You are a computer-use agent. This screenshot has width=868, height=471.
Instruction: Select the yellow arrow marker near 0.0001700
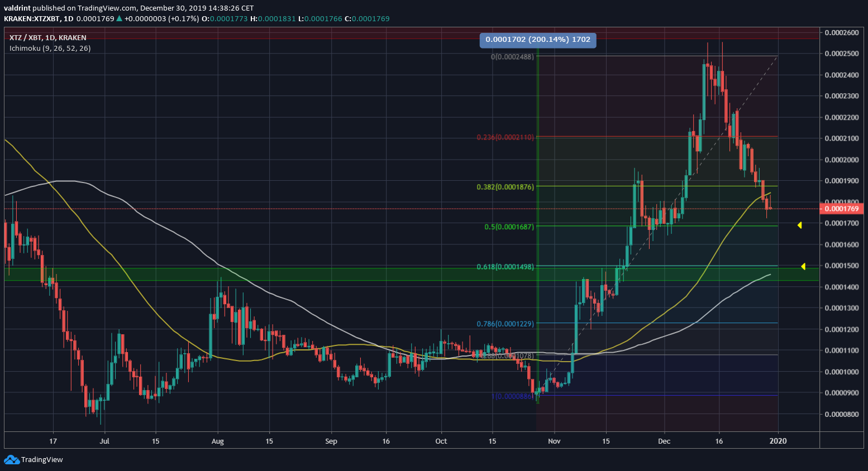tap(800, 225)
